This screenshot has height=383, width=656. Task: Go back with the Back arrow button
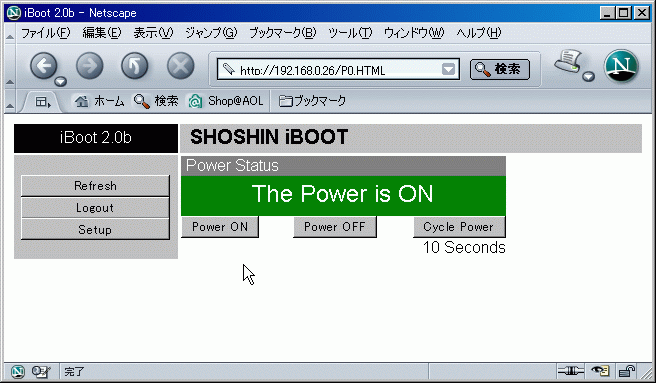click(44, 65)
